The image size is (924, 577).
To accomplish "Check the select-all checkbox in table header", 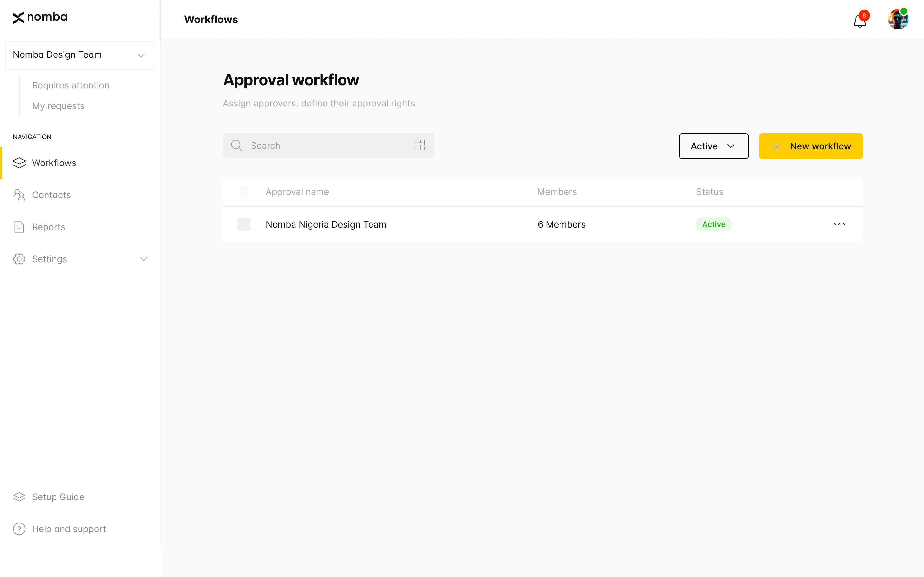I will tap(244, 192).
